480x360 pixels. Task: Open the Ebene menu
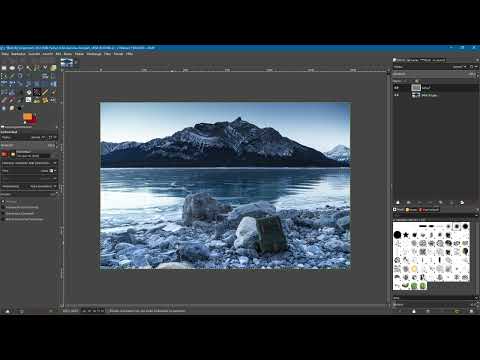pyautogui.click(x=68, y=54)
